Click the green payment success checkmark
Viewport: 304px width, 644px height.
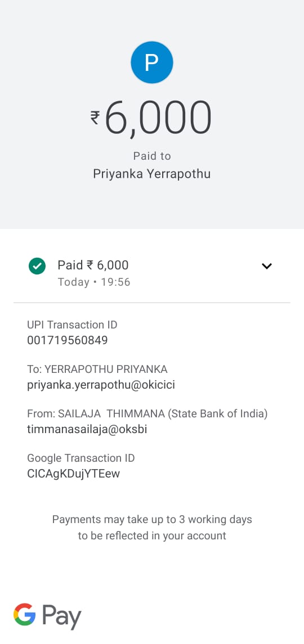click(x=37, y=265)
